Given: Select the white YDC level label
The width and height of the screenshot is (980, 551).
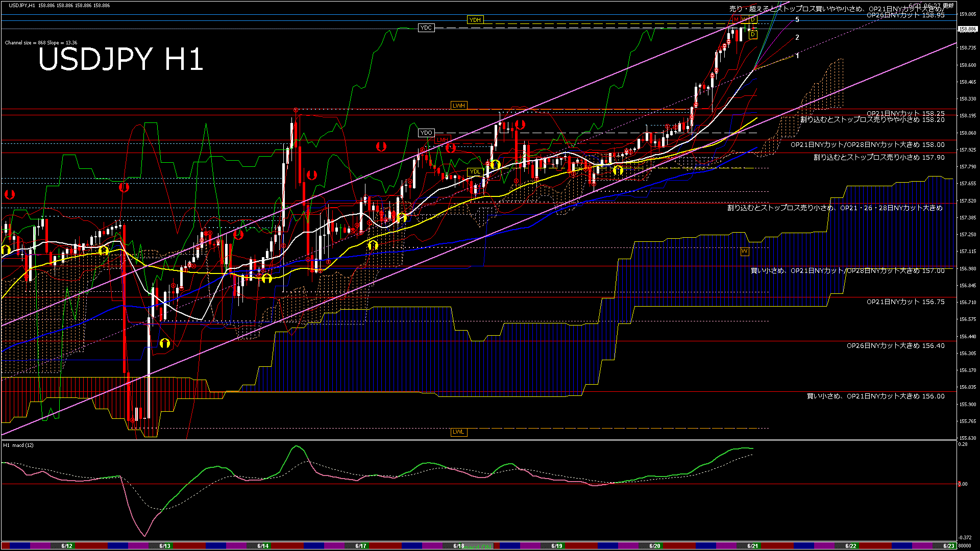Looking at the screenshot, I should (426, 28).
